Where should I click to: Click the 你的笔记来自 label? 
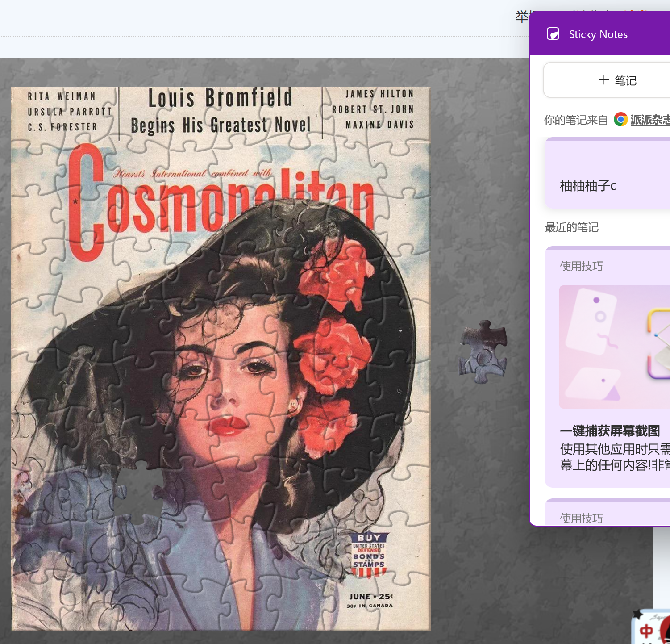click(576, 120)
